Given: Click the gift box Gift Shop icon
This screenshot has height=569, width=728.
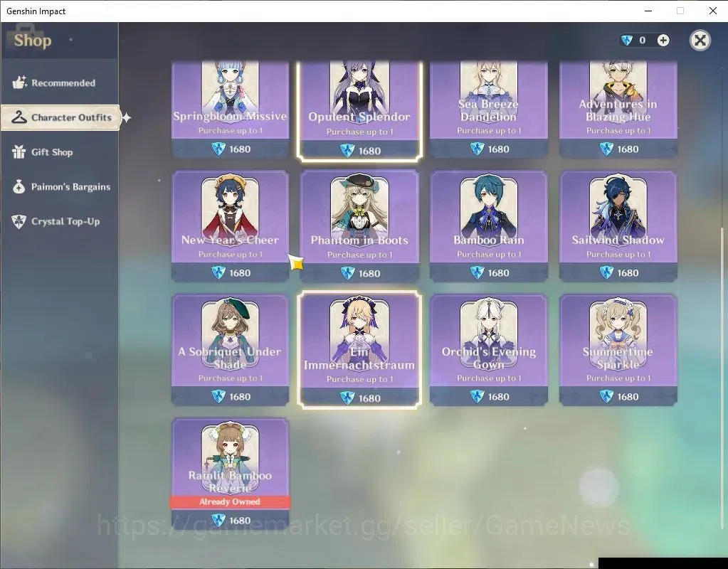Looking at the screenshot, I should tap(19, 151).
